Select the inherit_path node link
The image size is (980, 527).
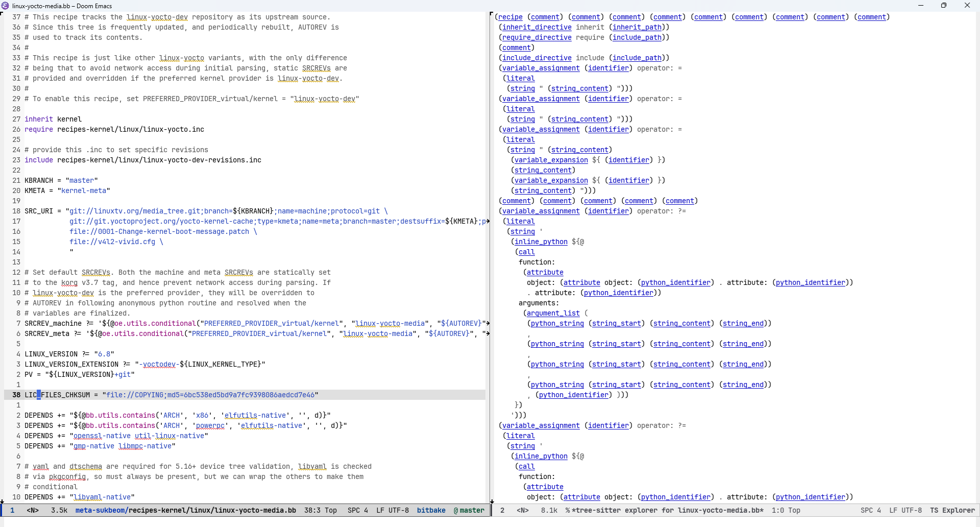637,27
